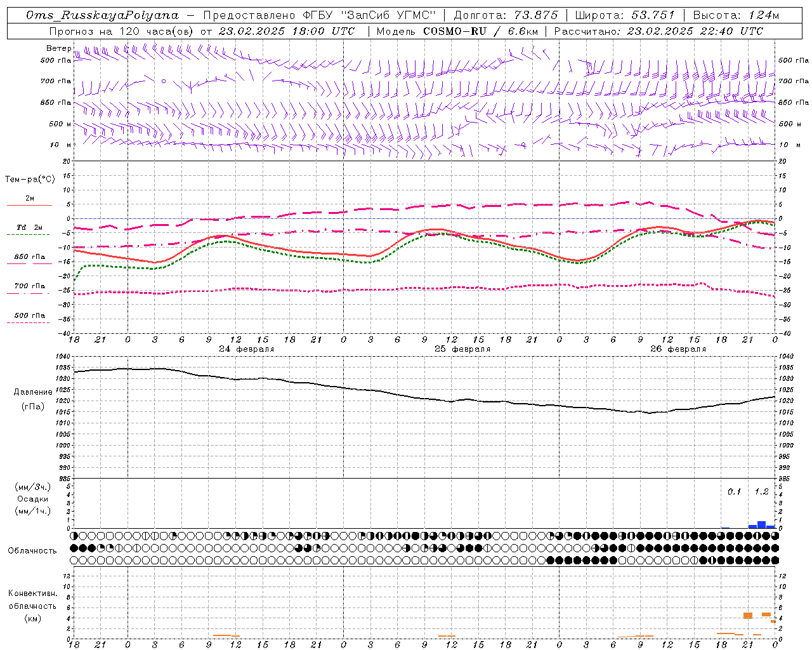Click the dashed line sample under Td 2м
This screenshot has width=812, height=650.
click(x=28, y=235)
